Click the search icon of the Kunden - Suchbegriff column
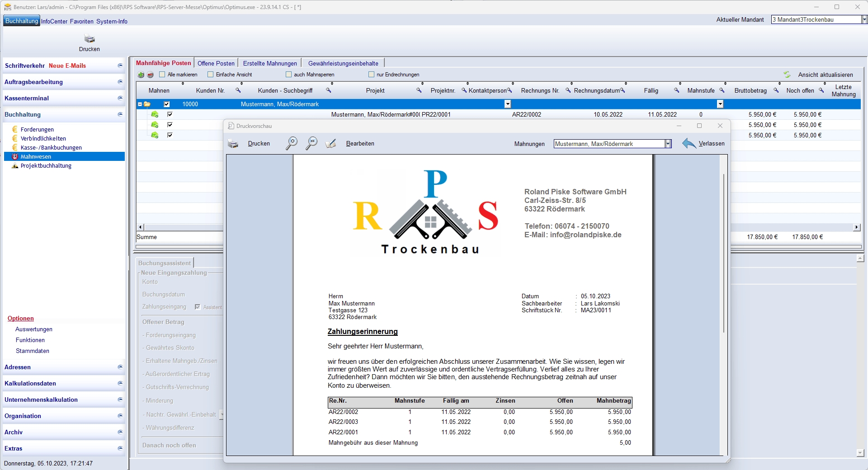The width and height of the screenshot is (868, 470). click(329, 90)
